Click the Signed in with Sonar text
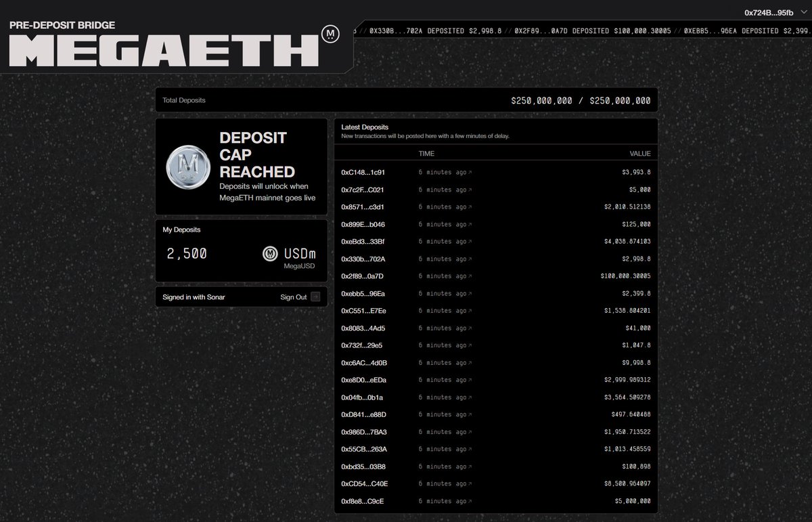The image size is (812, 522). coord(194,297)
